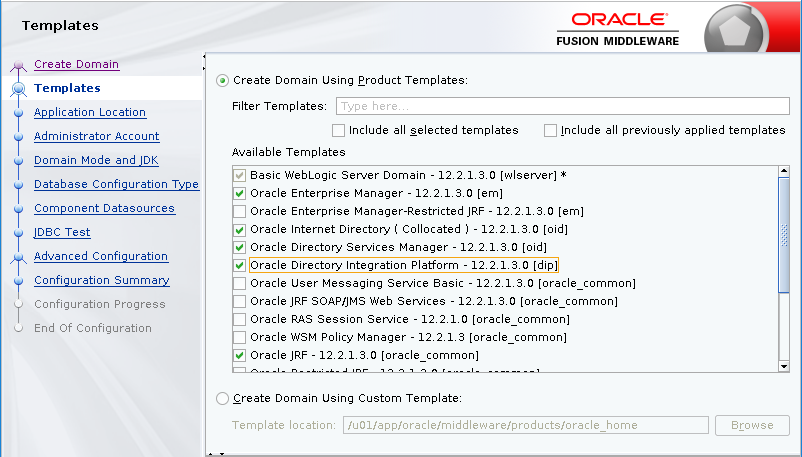Click the templates list vertical scrollbar
Screen dimensions: 802x457
[x=784, y=270]
